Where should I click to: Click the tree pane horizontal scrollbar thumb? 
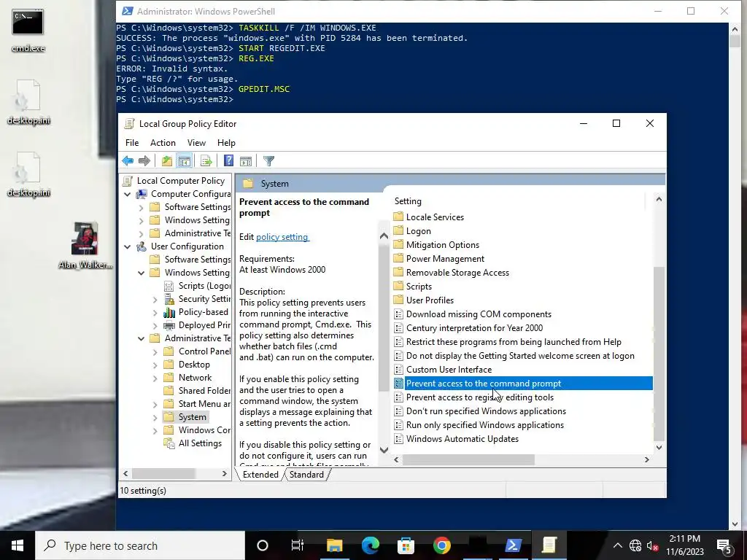164,474
